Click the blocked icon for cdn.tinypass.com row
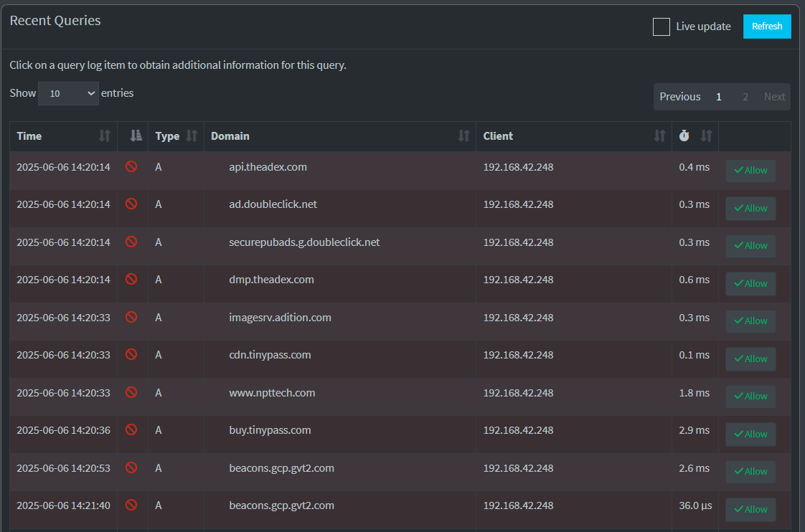Viewport: 805px width, 532px height. (x=131, y=354)
